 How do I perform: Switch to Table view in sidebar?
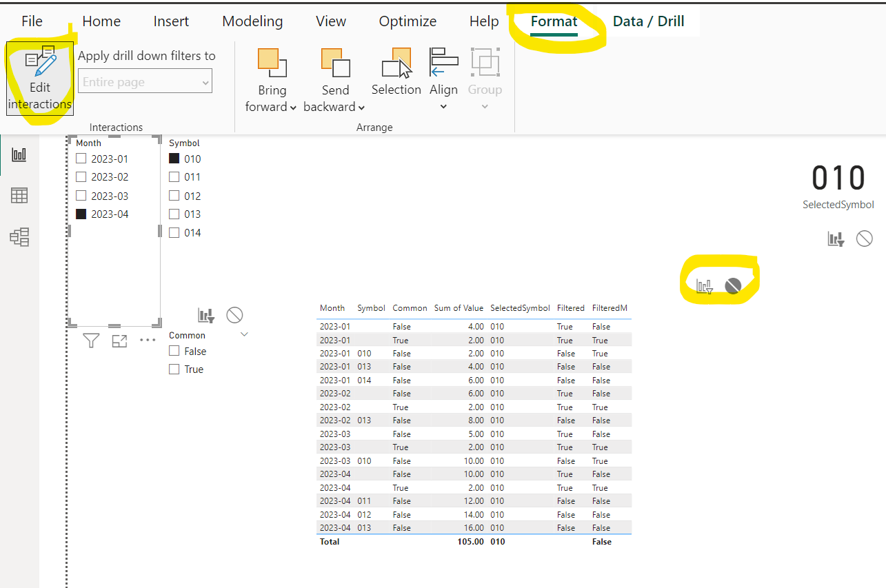pyautogui.click(x=19, y=196)
